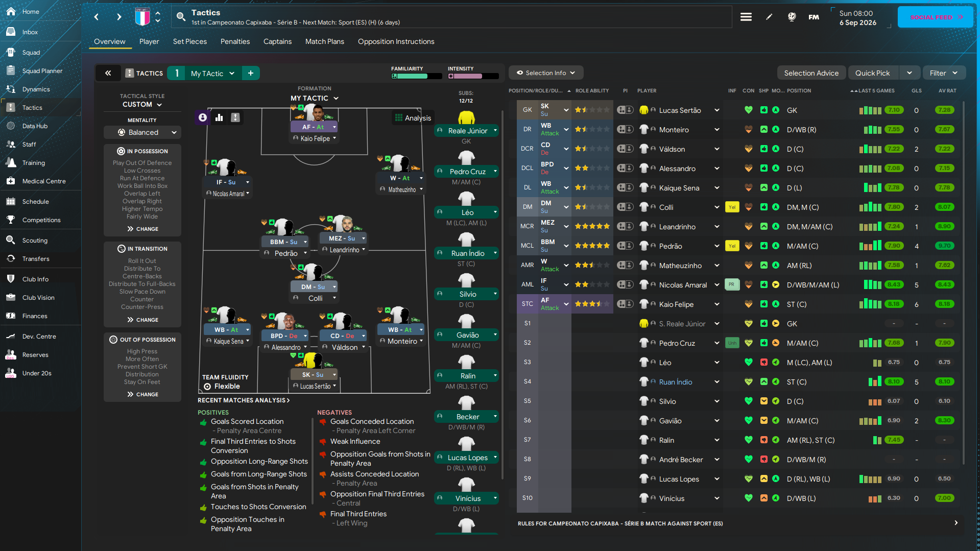Open the Dynamics sidebar icon
This screenshot has height=551, width=980.
click(11, 89)
